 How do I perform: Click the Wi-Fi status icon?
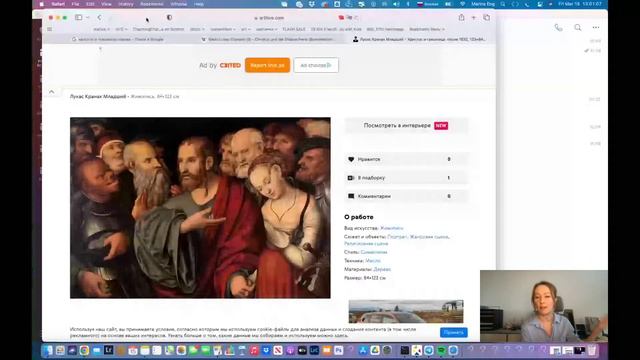462,4
